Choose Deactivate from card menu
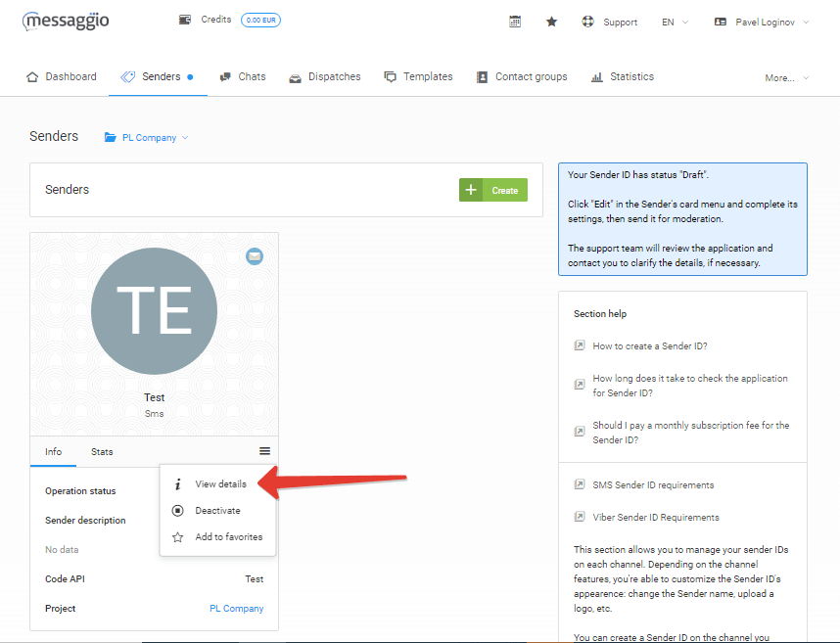This screenshot has height=643, width=840. coord(217,510)
